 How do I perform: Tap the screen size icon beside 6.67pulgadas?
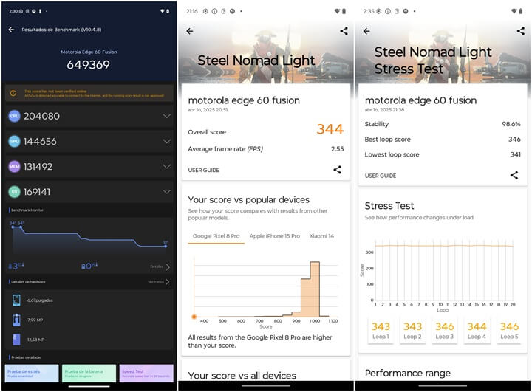coord(16,300)
